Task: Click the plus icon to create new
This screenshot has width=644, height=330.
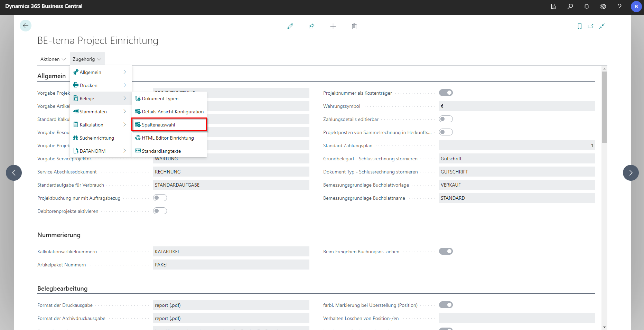Action: [333, 26]
